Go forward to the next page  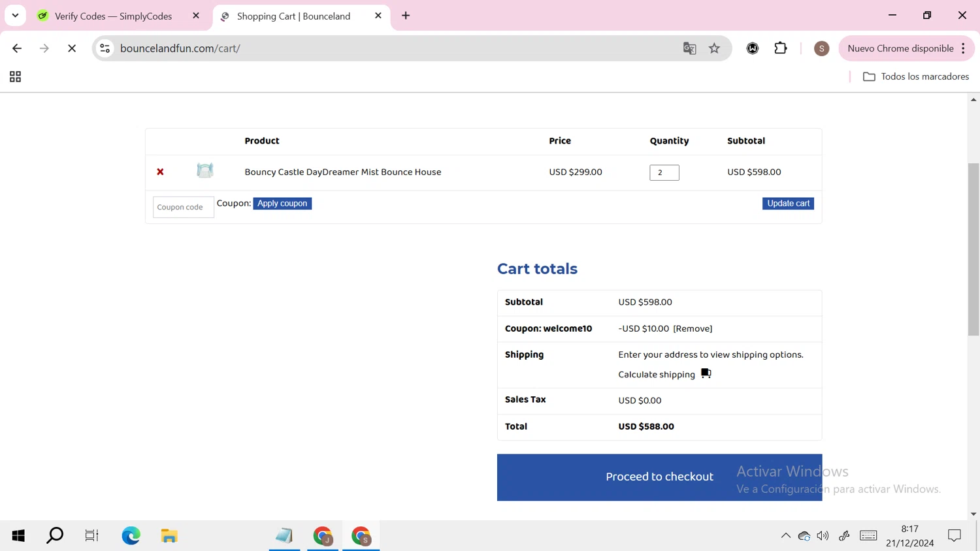click(44, 48)
